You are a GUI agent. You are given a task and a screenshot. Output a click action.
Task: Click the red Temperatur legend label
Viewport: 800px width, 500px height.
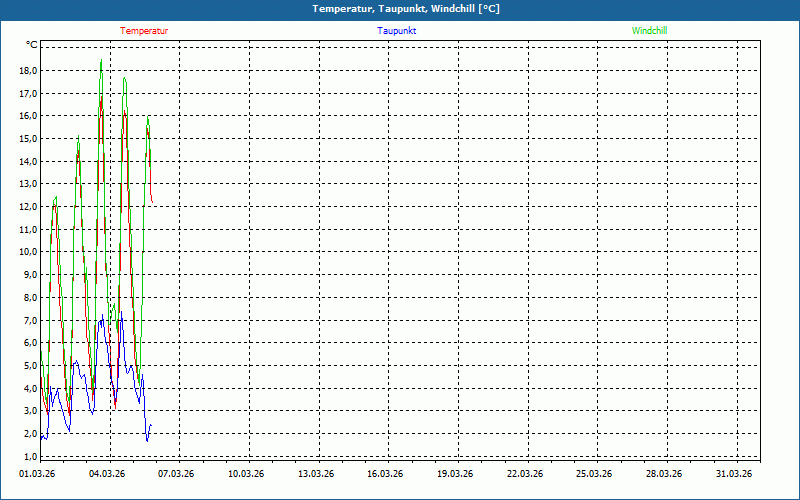(144, 31)
